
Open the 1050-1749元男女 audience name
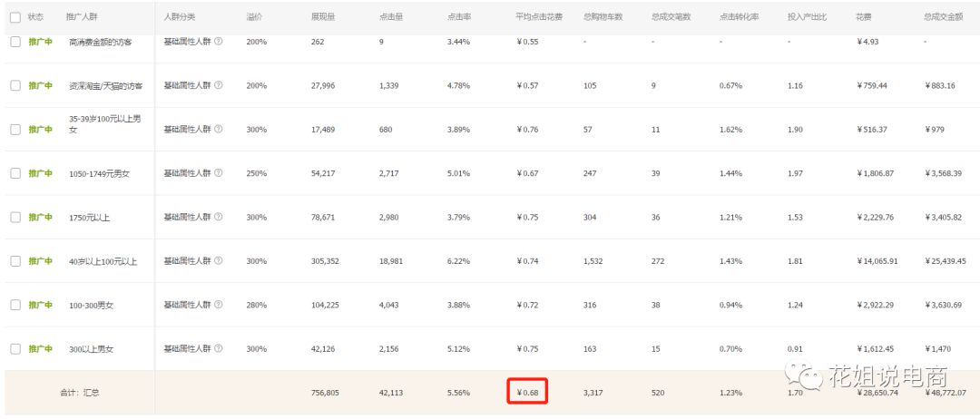click(99, 174)
